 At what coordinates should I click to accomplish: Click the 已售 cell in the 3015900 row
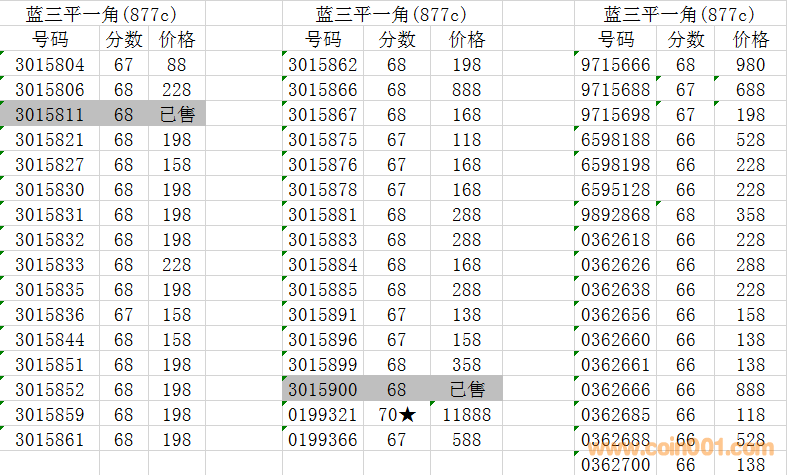(x=466, y=389)
